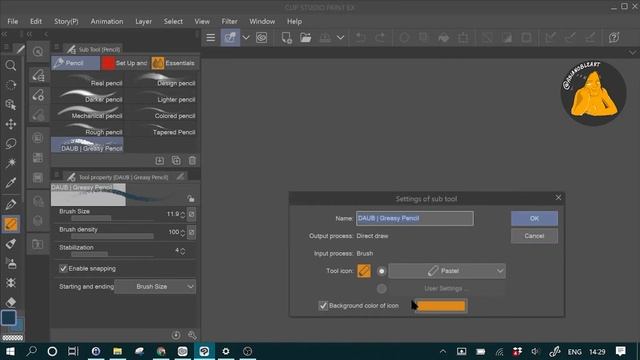
Task: Select the preset tool icon radio button
Action: [x=381, y=271]
